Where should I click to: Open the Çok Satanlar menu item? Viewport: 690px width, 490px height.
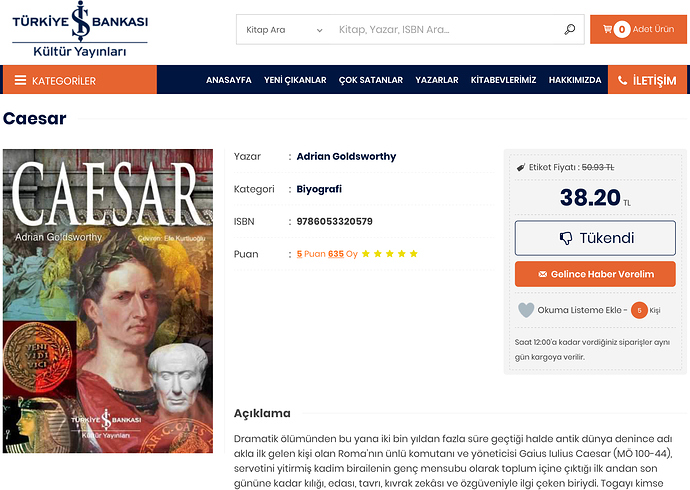371,80
